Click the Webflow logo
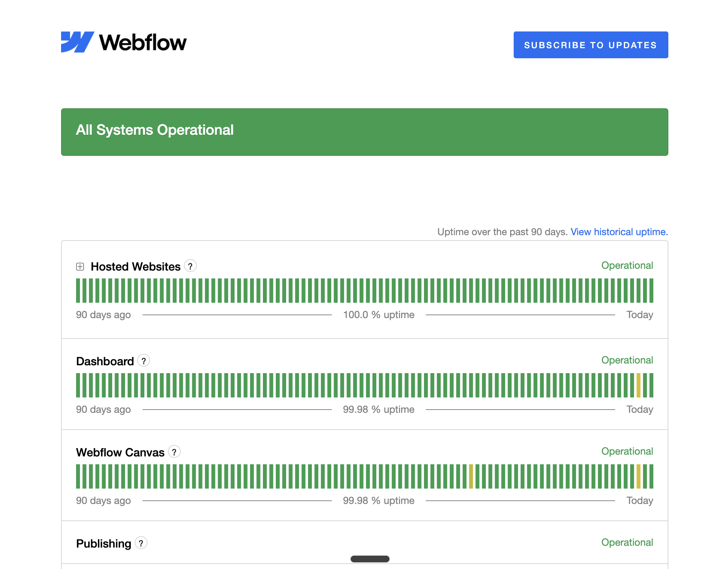728x569 pixels. 124,42
